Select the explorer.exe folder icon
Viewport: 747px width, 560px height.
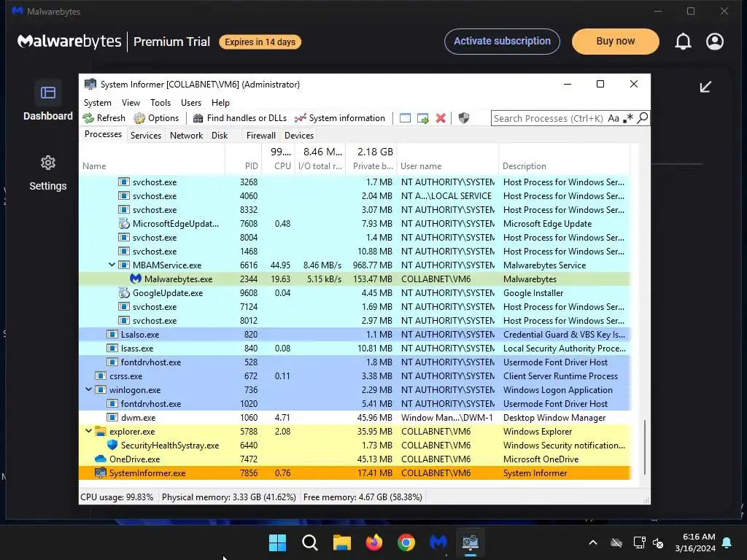pyautogui.click(x=101, y=431)
